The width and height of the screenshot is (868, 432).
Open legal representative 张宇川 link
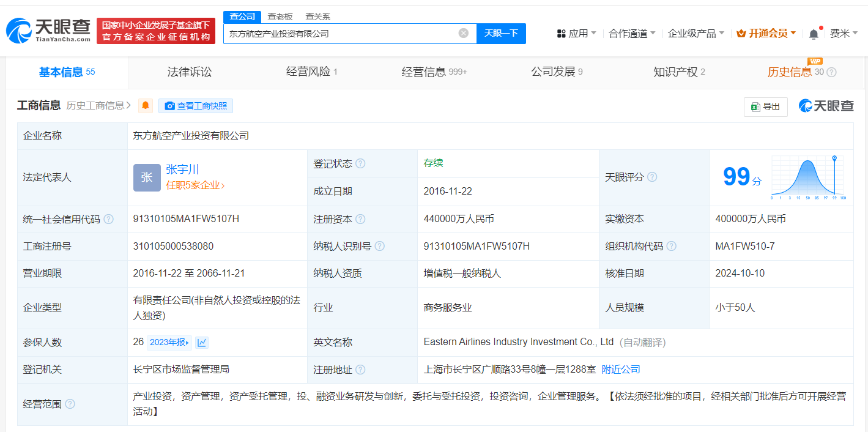pyautogui.click(x=182, y=169)
